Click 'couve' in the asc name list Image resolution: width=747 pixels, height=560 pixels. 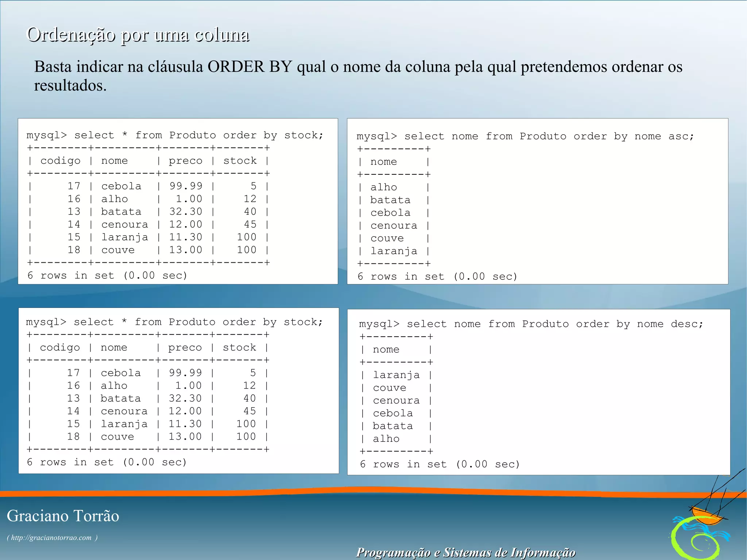[x=387, y=238]
